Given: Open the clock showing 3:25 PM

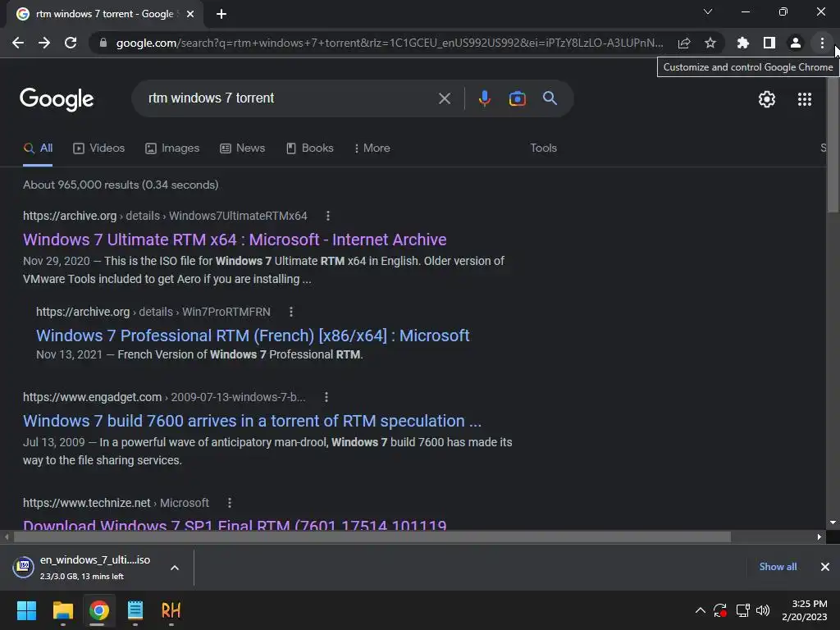Looking at the screenshot, I should coord(805,610).
